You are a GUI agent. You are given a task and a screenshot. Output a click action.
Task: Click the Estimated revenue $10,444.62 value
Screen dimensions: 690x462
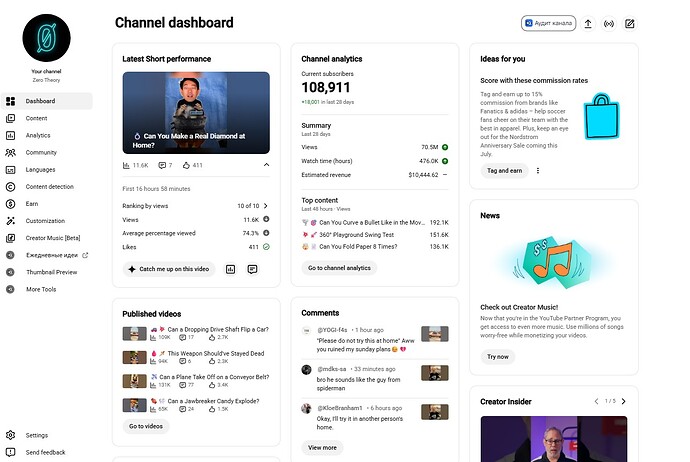pyautogui.click(x=423, y=175)
